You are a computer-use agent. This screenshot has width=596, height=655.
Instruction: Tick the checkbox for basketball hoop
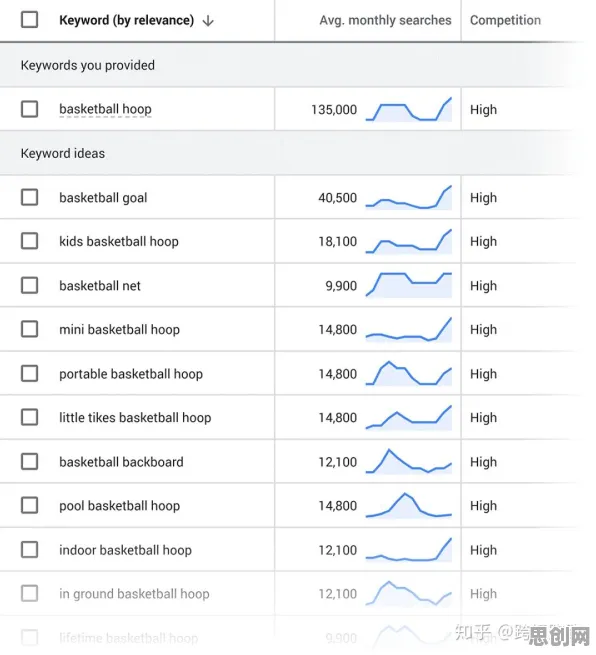coord(30,109)
